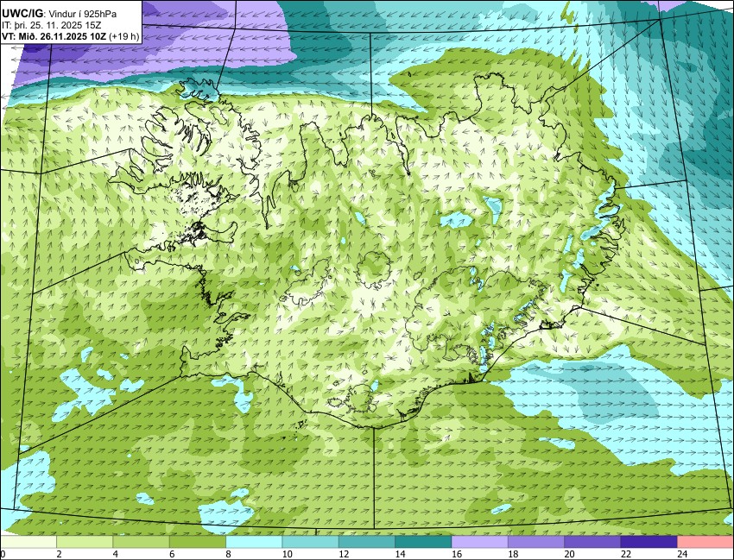Select the legend scale value "20"
Screen dimensions: 734x560
point(569,554)
